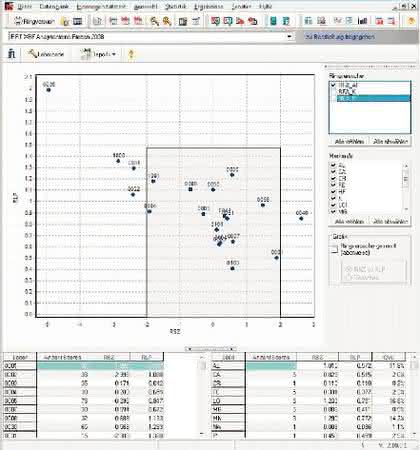The image size is (420, 450).
Task: Click the Ringversuch toolbar button
Action: pyautogui.click(x=34, y=21)
